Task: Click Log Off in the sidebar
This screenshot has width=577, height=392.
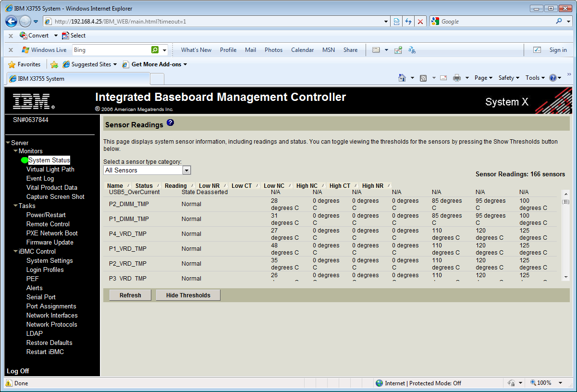Action: (x=18, y=371)
